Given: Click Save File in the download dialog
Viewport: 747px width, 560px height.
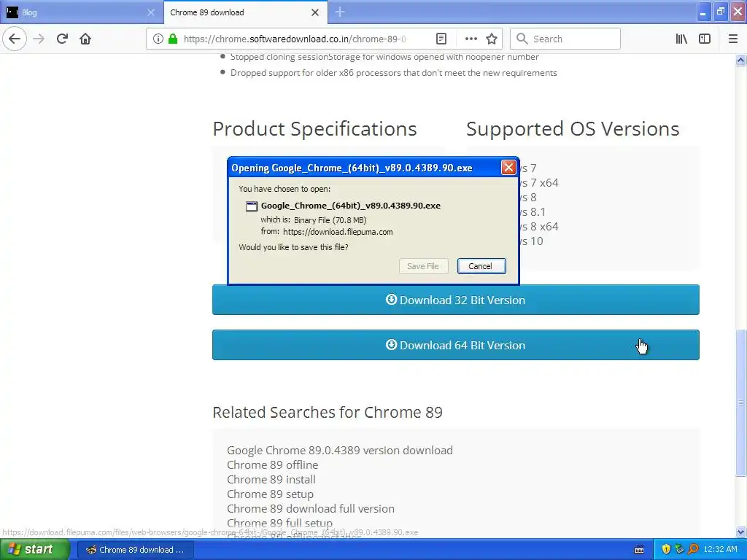Looking at the screenshot, I should pyautogui.click(x=423, y=266).
